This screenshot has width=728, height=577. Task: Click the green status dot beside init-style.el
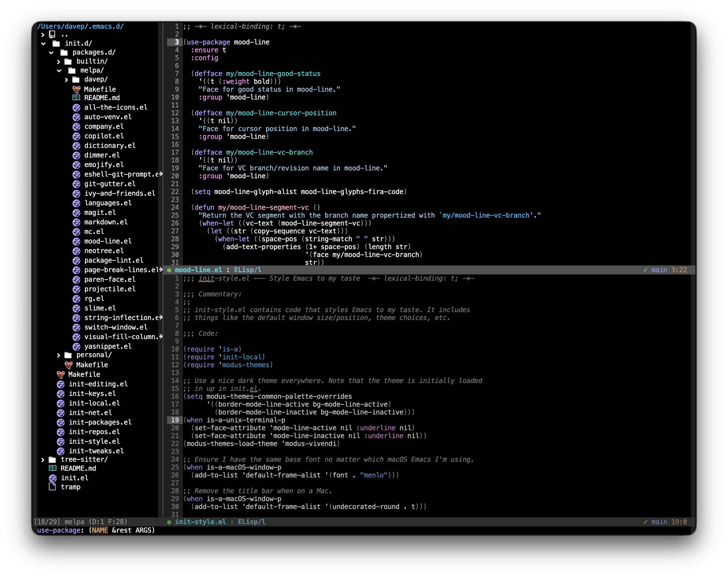click(x=169, y=522)
